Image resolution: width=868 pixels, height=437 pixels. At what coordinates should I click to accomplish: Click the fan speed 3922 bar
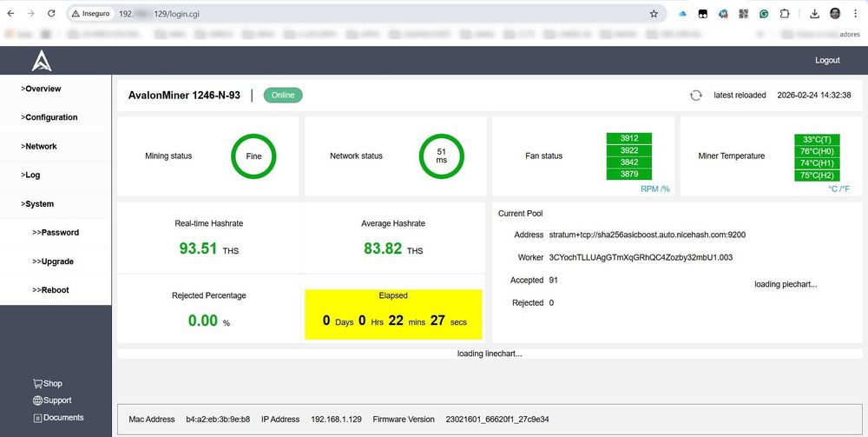pos(628,150)
